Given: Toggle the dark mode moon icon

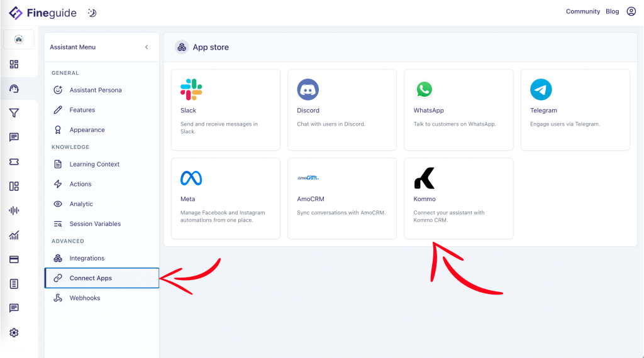Looking at the screenshot, I should coord(92,13).
